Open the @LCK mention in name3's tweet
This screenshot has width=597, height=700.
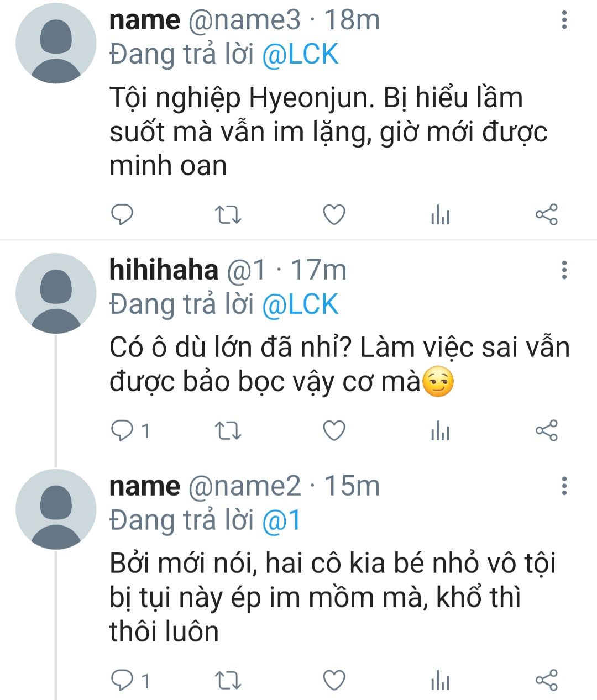pos(300,55)
